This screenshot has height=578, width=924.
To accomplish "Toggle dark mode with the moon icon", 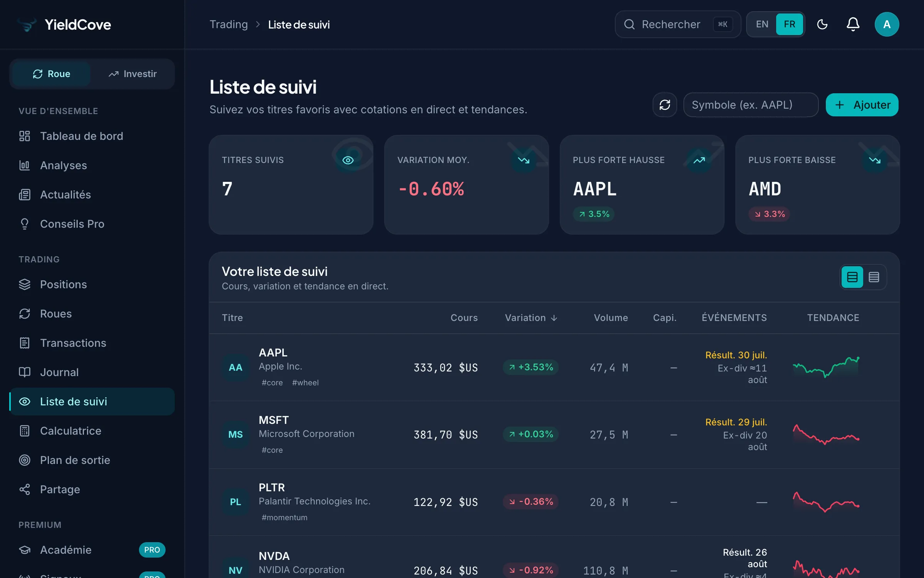I will [x=822, y=24].
